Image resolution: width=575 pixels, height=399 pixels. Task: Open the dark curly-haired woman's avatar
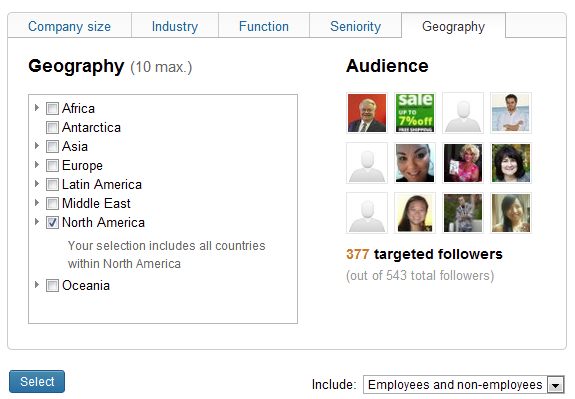coord(511,163)
